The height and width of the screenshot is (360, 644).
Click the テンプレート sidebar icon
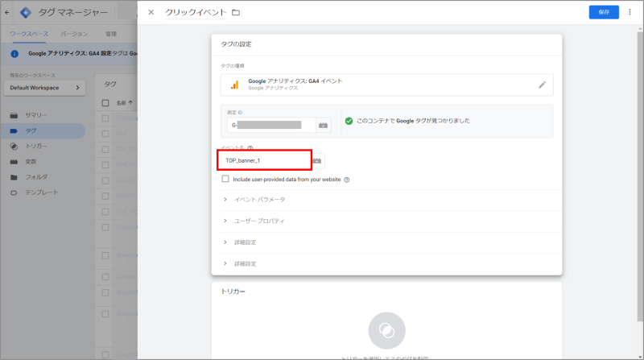(x=14, y=192)
